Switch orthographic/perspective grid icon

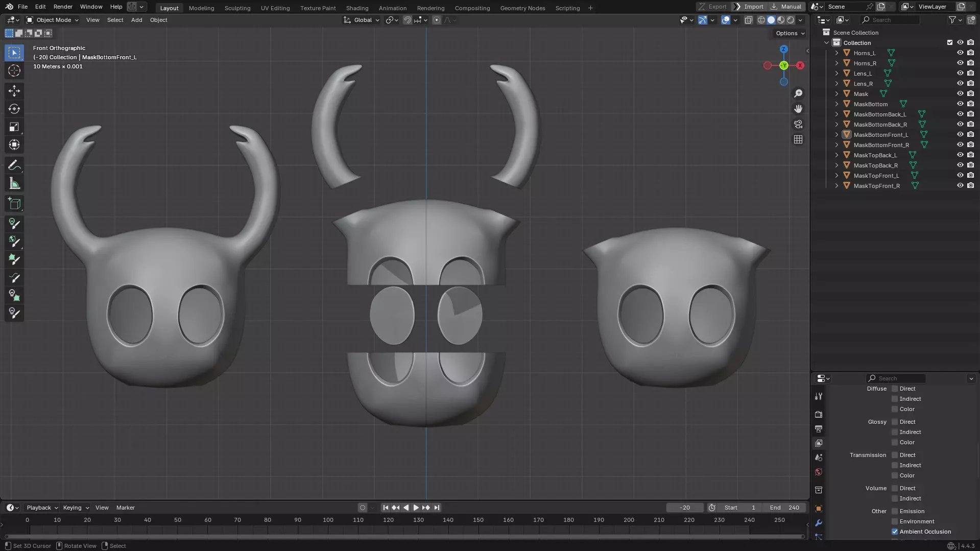[798, 139]
